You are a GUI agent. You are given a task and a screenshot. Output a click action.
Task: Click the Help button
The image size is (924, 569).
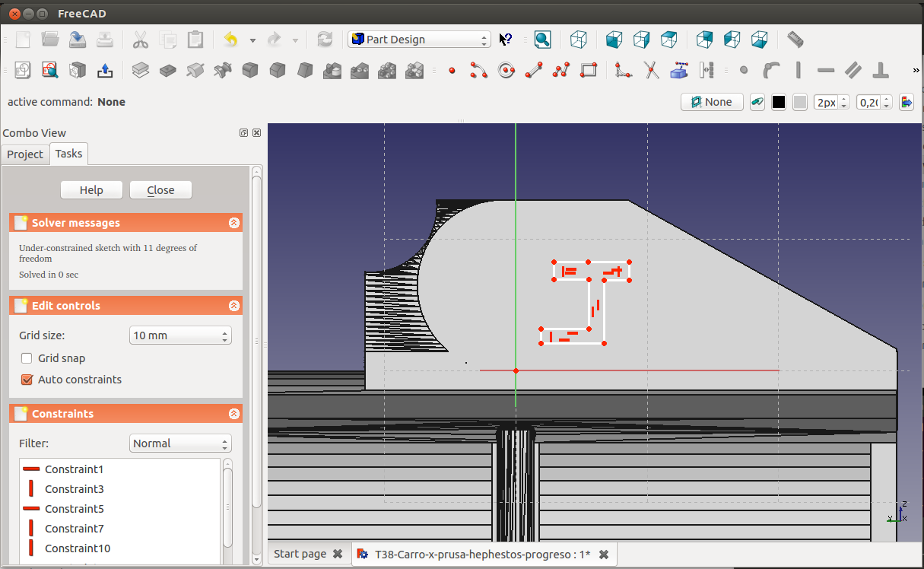tap(91, 190)
